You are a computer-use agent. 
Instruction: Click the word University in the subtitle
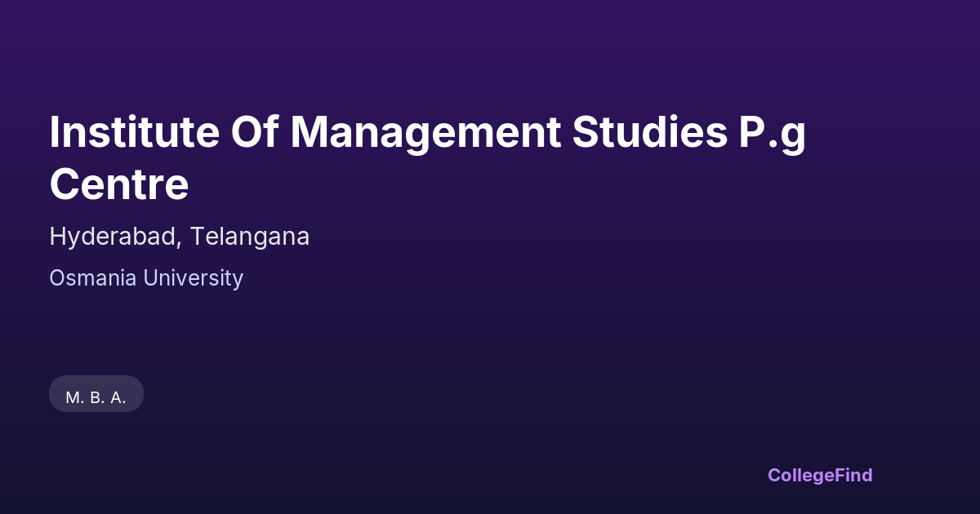pos(194,278)
